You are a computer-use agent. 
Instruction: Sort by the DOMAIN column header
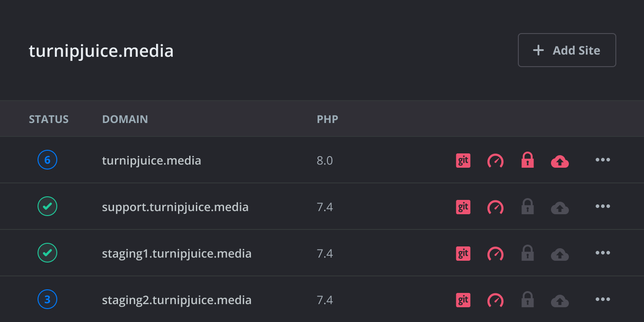(x=125, y=119)
